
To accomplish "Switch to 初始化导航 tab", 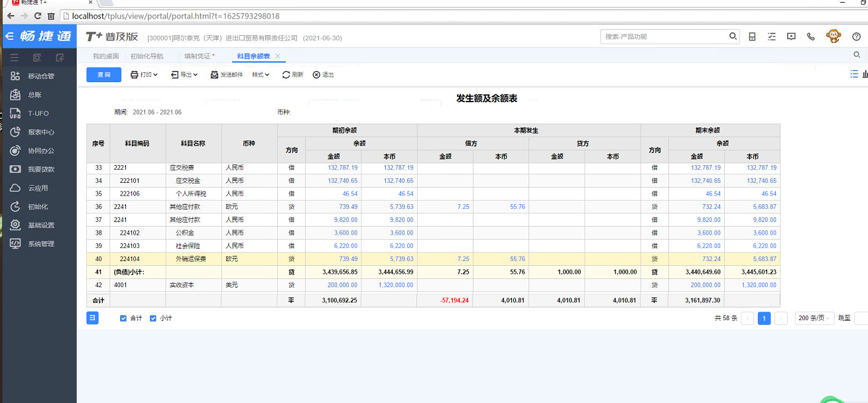I will [147, 56].
